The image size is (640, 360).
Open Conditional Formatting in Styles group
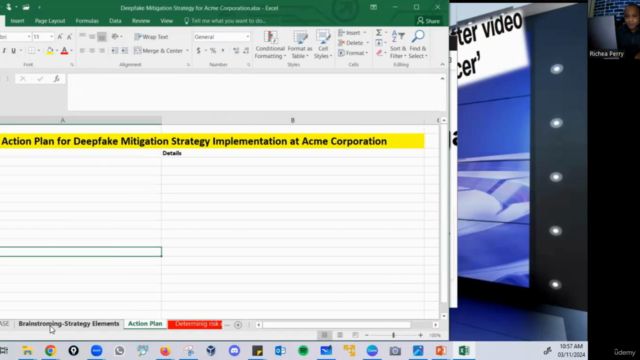(270, 44)
